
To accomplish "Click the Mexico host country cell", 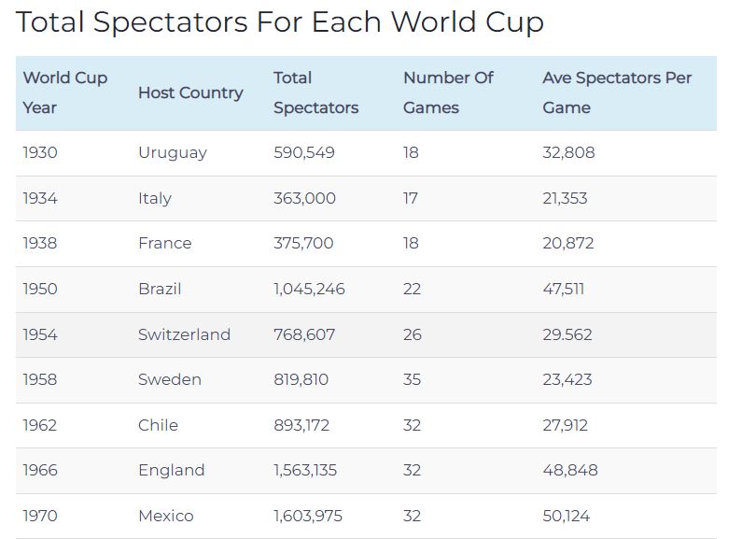I will (166, 516).
